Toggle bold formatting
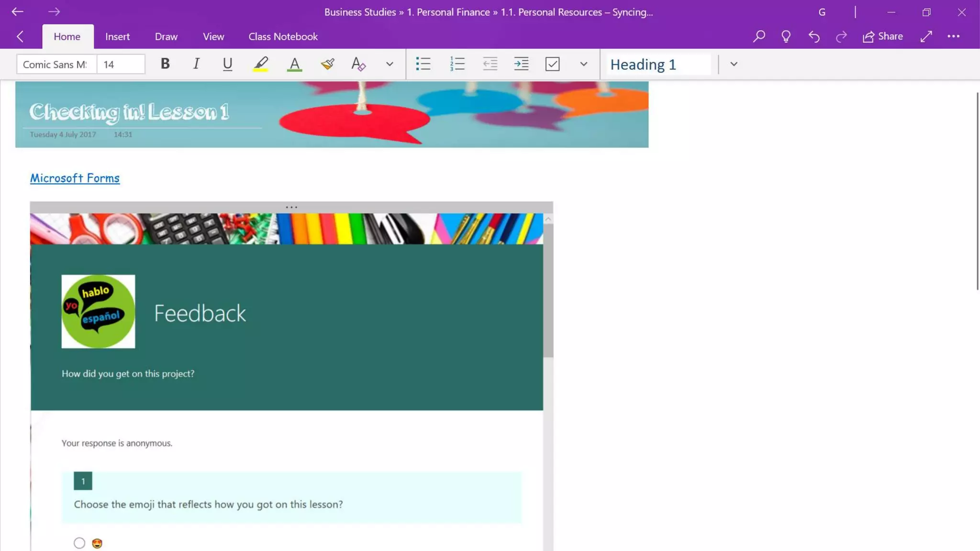Viewport: 980px width, 551px height. click(165, 64)
